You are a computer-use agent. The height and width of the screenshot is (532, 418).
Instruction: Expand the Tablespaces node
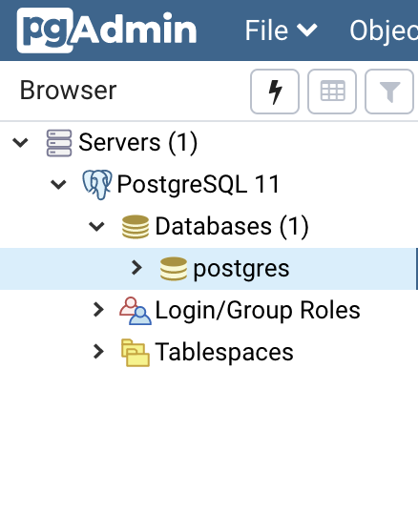click(x=98, y=352)
